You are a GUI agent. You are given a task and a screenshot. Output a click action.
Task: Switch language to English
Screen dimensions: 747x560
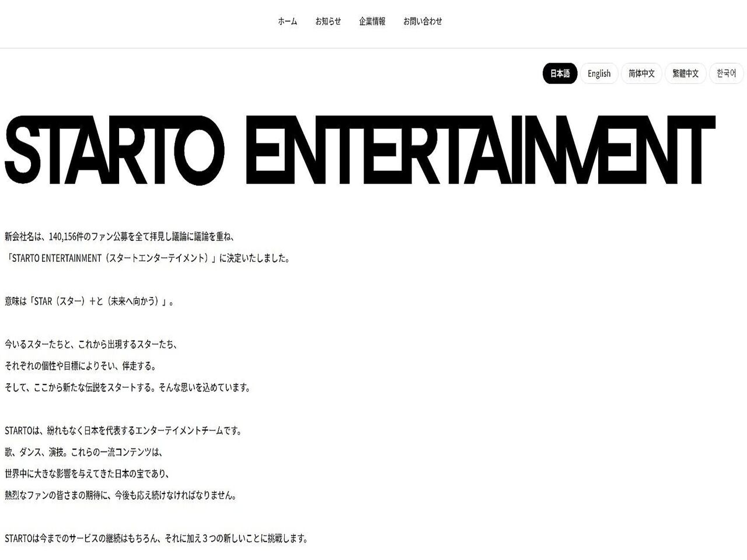pos(599,73)
